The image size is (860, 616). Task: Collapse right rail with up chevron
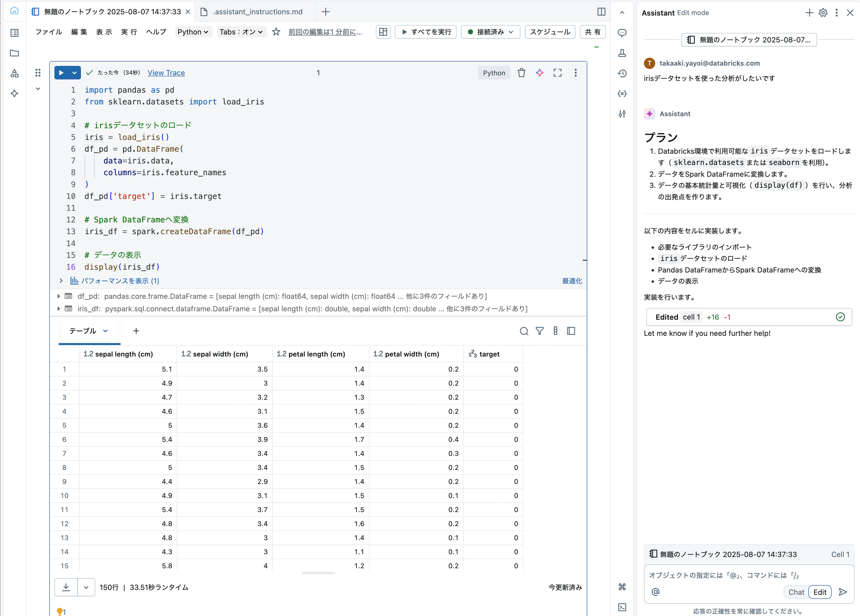[x=622, y=13]
